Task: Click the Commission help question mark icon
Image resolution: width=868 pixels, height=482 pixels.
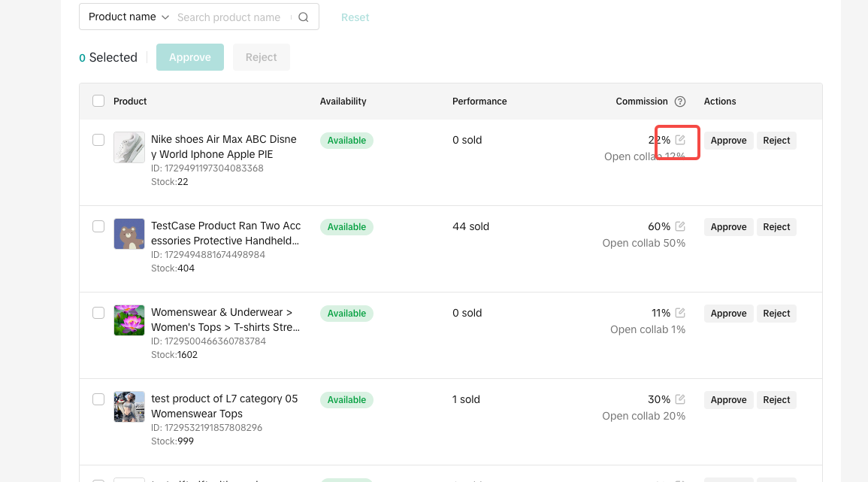Action: pos(680,102)
